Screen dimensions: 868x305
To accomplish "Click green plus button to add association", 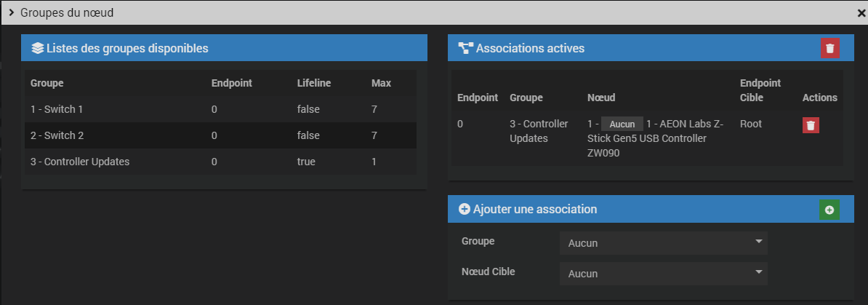I will (829, 210).
